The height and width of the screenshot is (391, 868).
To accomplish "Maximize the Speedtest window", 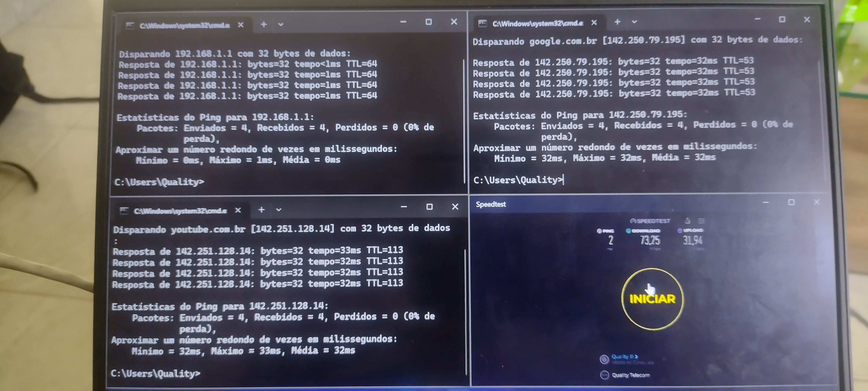I will coord(791,202).
